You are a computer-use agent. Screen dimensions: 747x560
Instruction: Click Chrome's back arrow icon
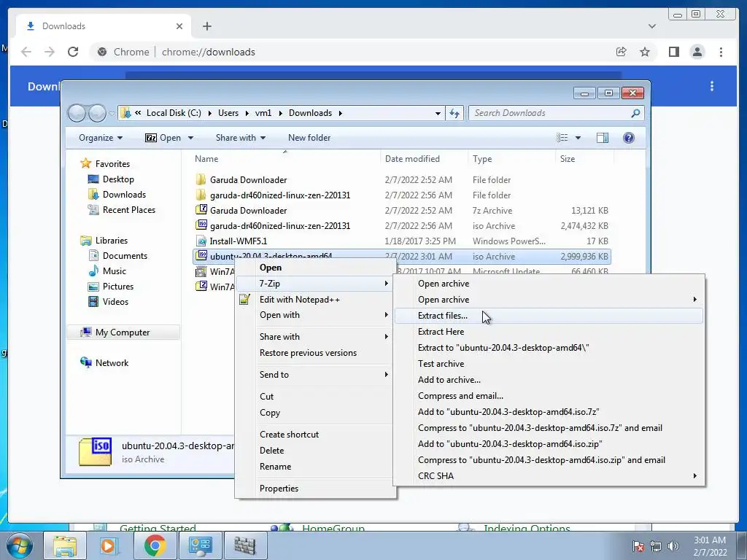pos(26,52)
